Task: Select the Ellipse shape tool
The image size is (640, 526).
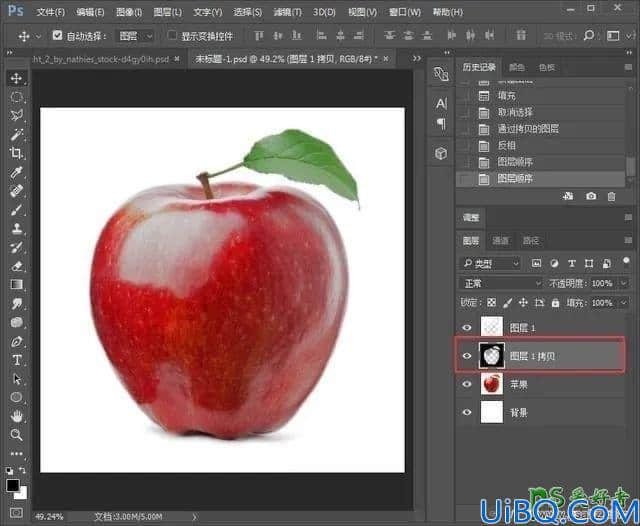Action: pos(16,397)
